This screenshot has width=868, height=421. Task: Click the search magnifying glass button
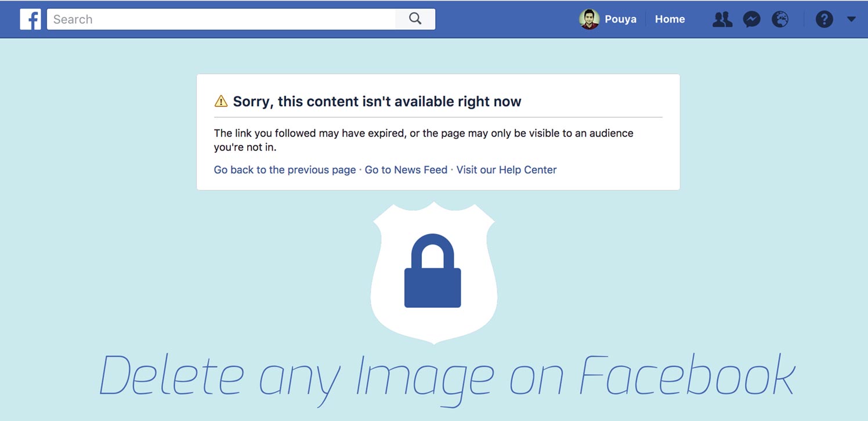coord(415,19)
